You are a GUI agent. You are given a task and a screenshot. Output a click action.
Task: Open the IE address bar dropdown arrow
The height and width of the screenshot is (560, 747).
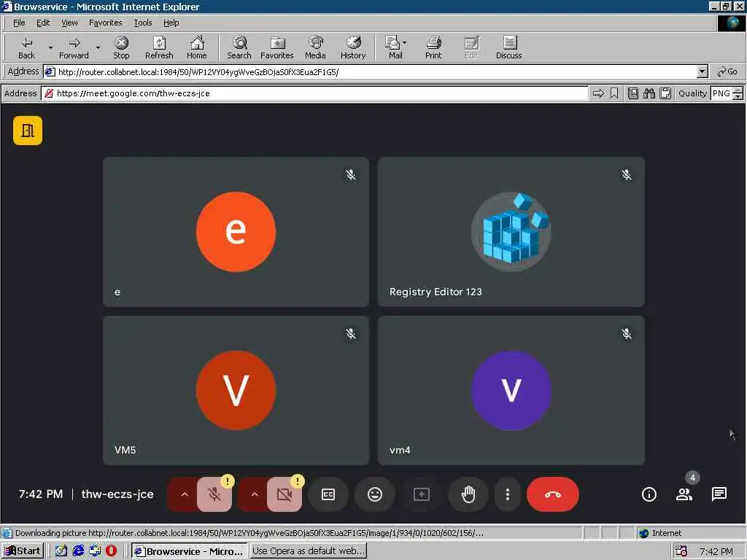[703, 72]
